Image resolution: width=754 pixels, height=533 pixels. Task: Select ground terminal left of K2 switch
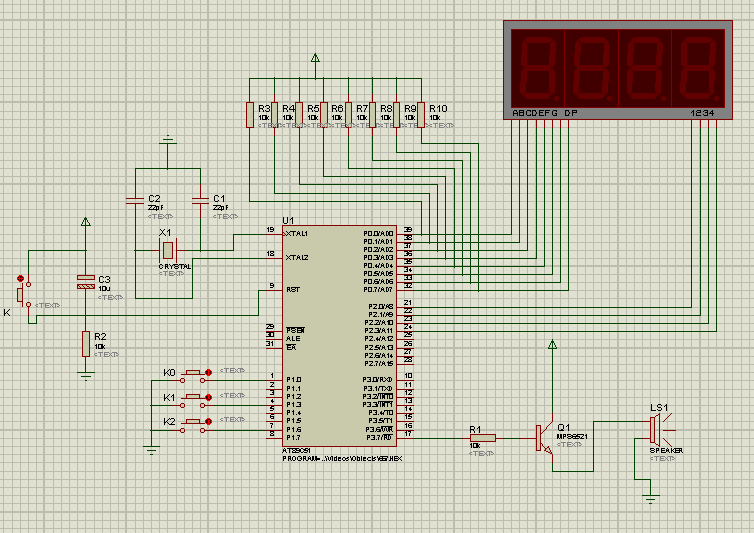point(151,451)
